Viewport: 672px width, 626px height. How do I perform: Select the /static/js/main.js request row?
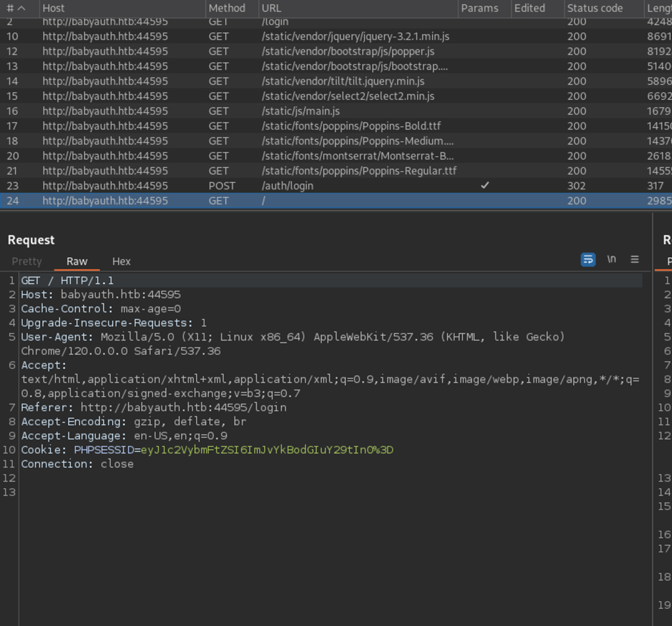[x=301, y=111]
